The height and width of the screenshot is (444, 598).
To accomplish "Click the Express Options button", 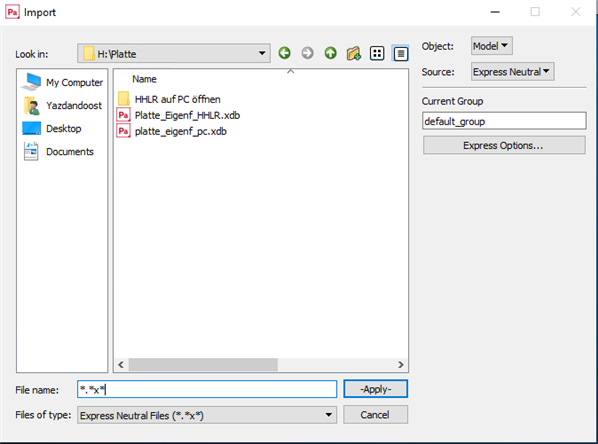I will pos(503,145).
